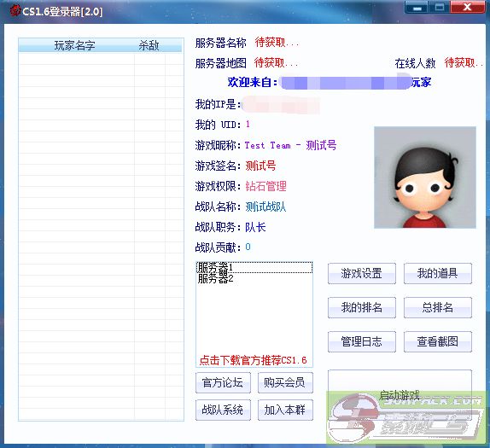This screenshot has width=490, height=448.
Task: Click the 在线人数 value 待获取
Action: pyautogui.click(x=464, y=63)
